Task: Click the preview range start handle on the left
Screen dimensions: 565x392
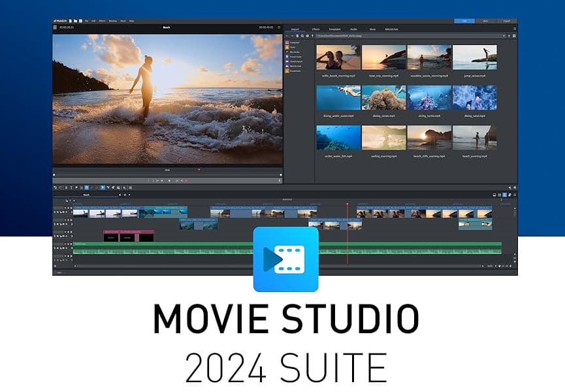Action: tap(54, 175)
